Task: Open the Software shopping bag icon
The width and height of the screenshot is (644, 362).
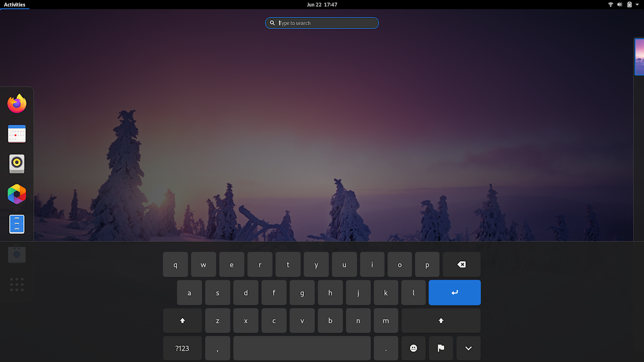Action: point(17,254)
